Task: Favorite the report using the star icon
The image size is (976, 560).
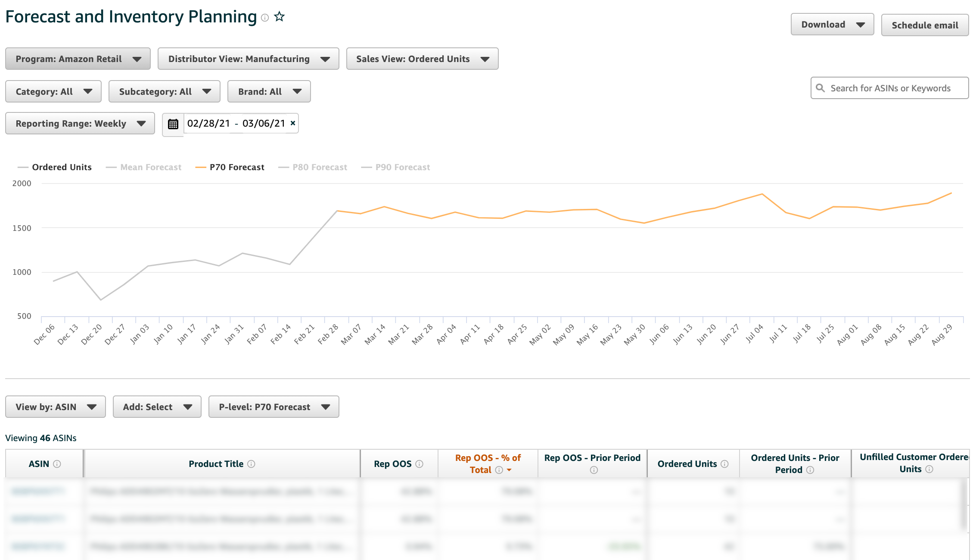Action: coord(279,16)
